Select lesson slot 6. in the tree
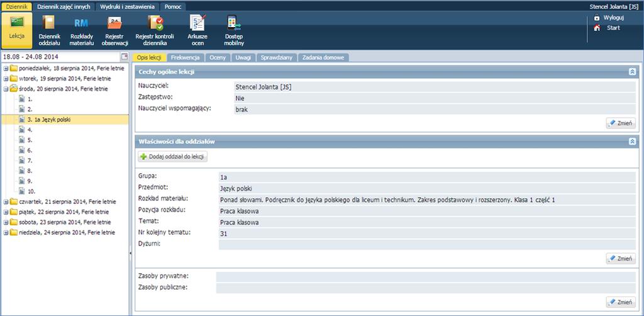The height and width of the screenshot is (316, 644). tap(30, 150)
